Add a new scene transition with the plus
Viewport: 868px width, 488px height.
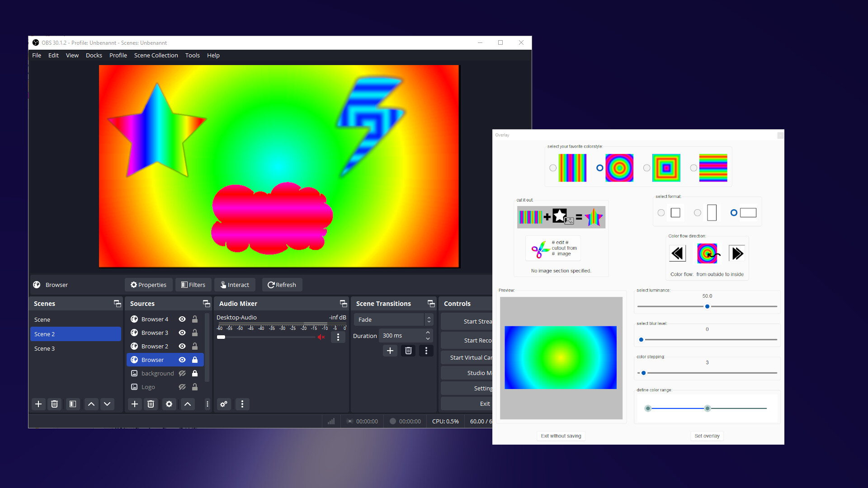click(390, 351)
